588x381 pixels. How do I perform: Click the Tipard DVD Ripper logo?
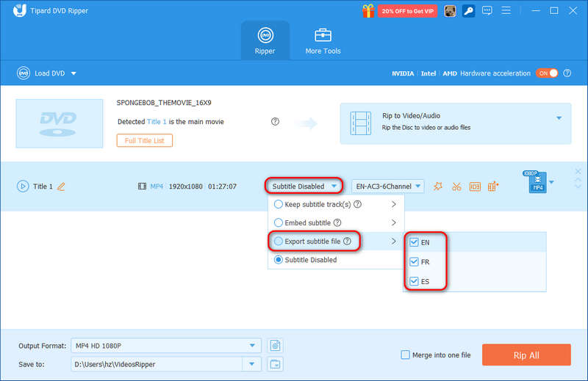click(x=20, y=10)
